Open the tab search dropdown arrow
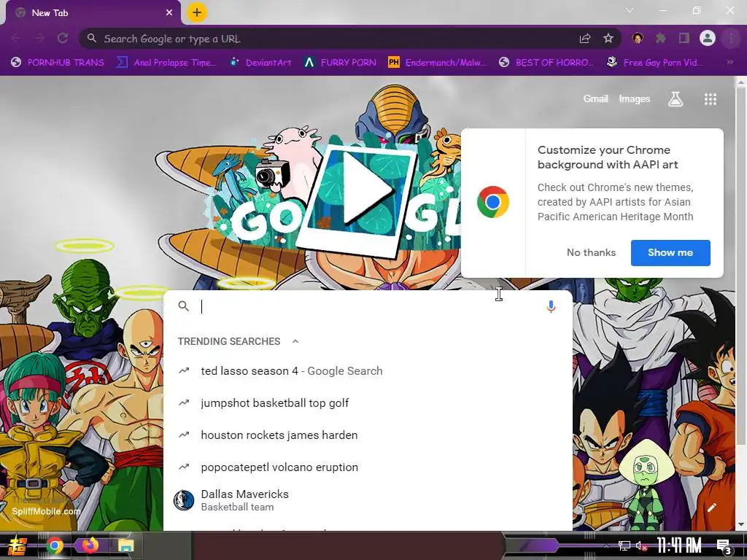Screen dimensions: 747x560 pos(630,10)
